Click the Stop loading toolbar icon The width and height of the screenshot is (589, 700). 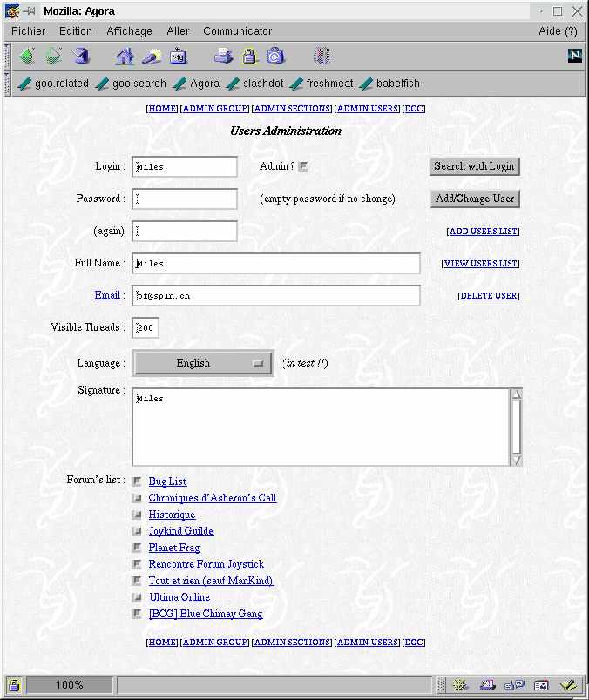point(322,57)
